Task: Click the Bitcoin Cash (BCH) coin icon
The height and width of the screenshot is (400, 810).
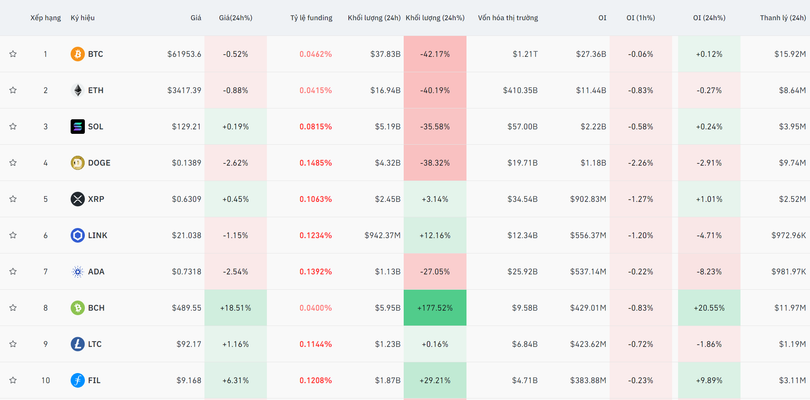Action: coord(78,308)
